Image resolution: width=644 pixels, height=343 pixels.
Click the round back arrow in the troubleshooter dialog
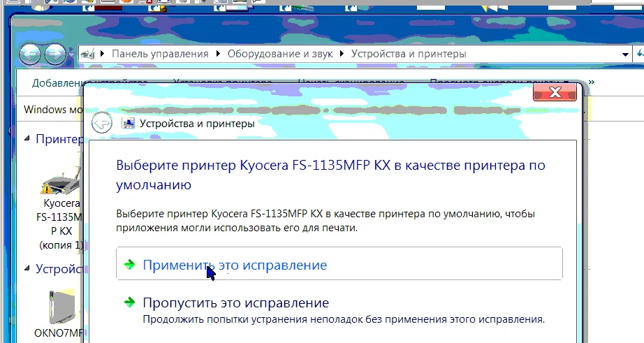pos(102,123)
